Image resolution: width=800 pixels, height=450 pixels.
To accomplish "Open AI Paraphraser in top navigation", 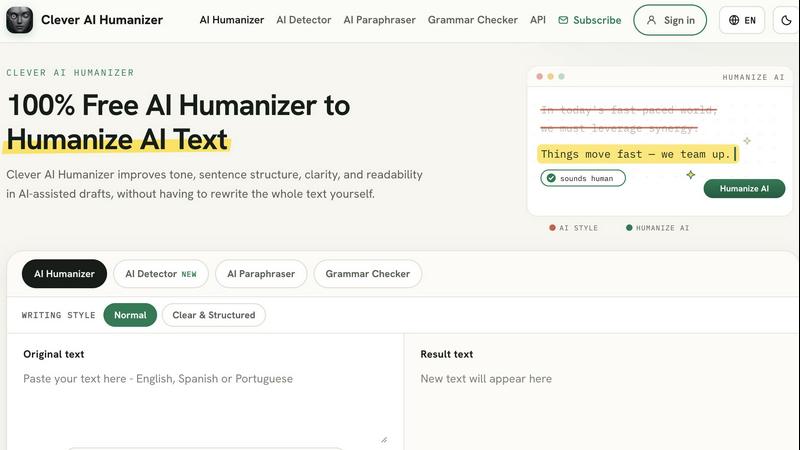I will pyautogui.click(x=379, y=20).
